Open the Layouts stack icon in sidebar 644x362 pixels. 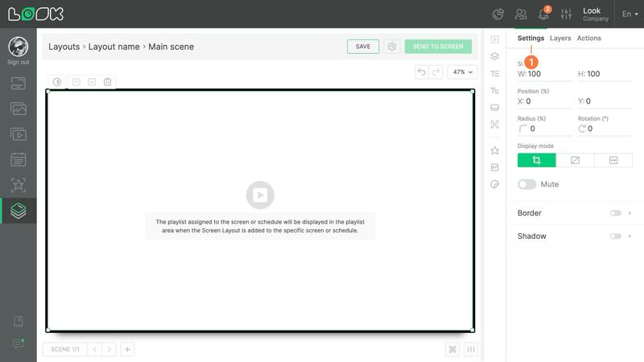coord(18,211)
